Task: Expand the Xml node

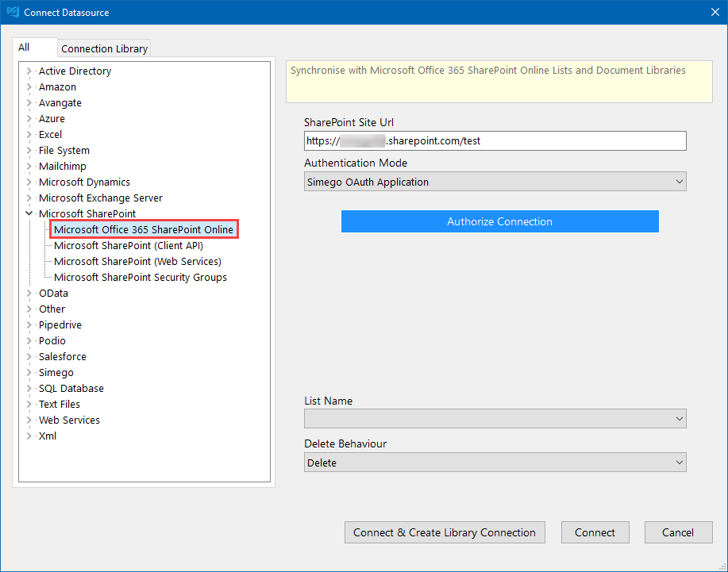Action: (x=29, y=436)
